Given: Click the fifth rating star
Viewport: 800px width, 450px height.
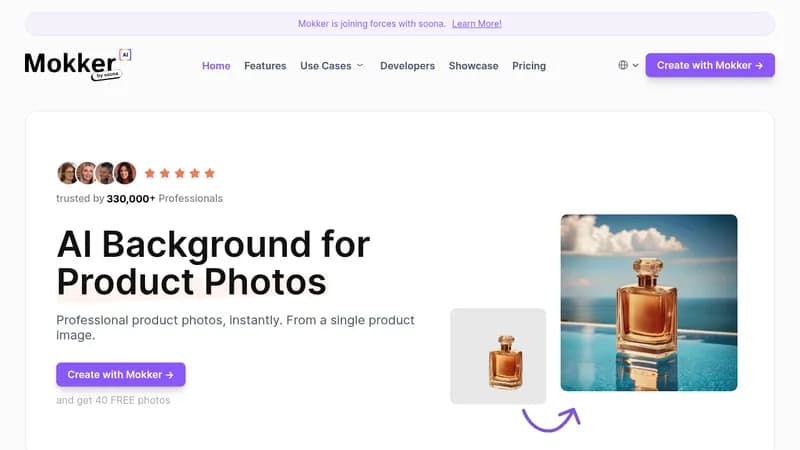Looking at the screenshot, I should click(210, 173).
